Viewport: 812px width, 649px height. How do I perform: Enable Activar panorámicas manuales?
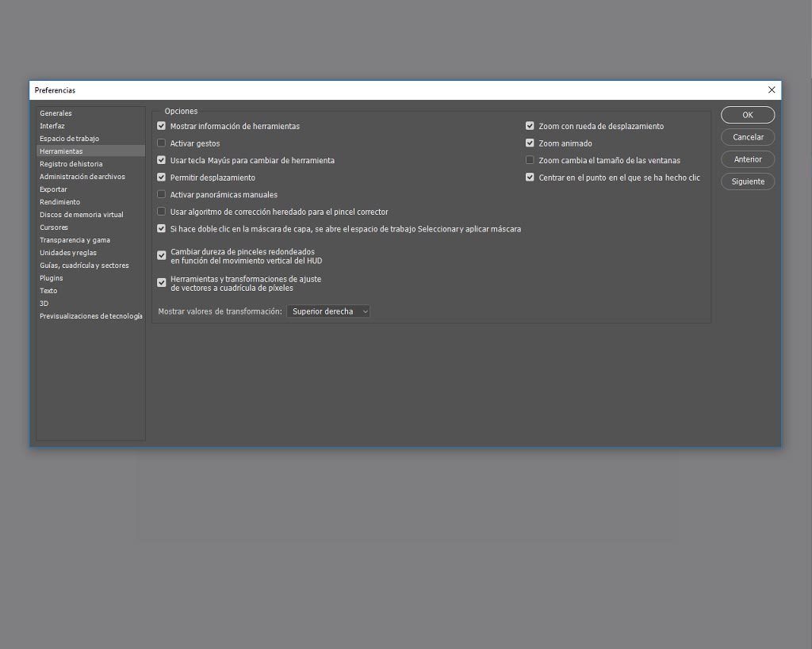161,194
